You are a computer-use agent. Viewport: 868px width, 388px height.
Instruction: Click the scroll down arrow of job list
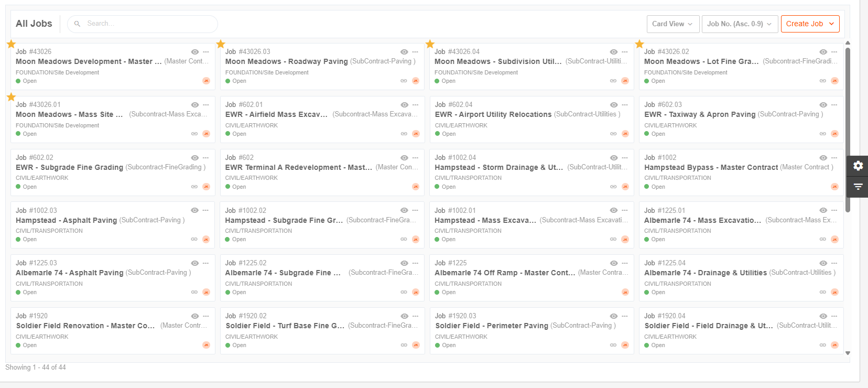[848, 353]
